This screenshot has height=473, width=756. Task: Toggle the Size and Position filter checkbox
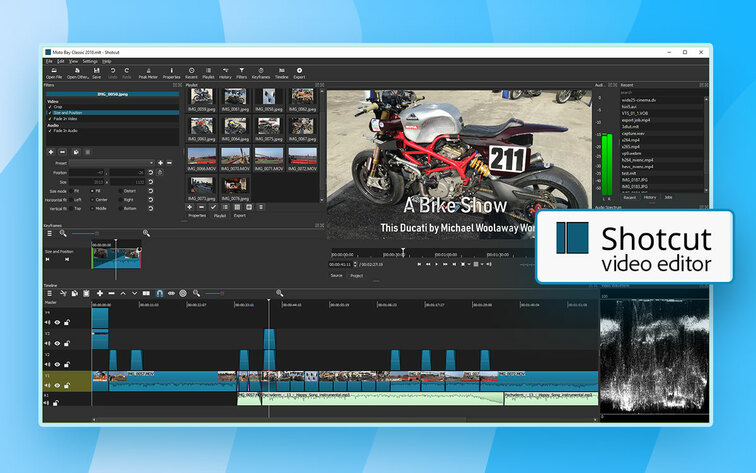click(x=50, y=113)
